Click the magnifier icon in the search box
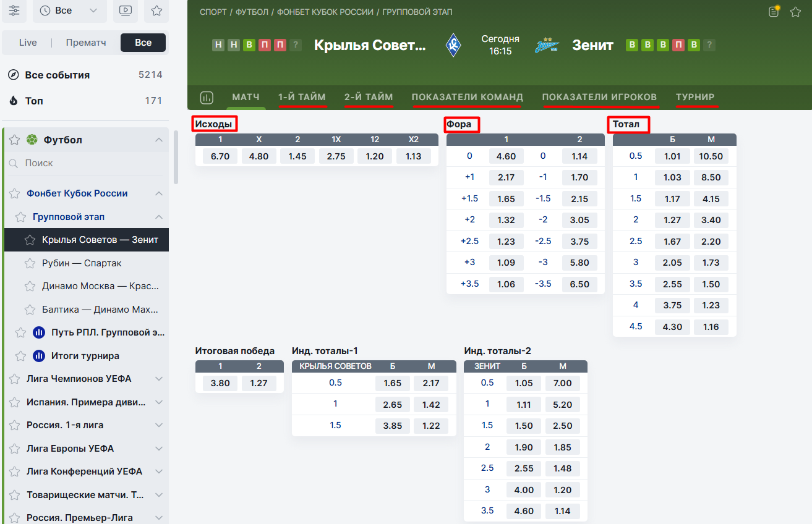 14,163
